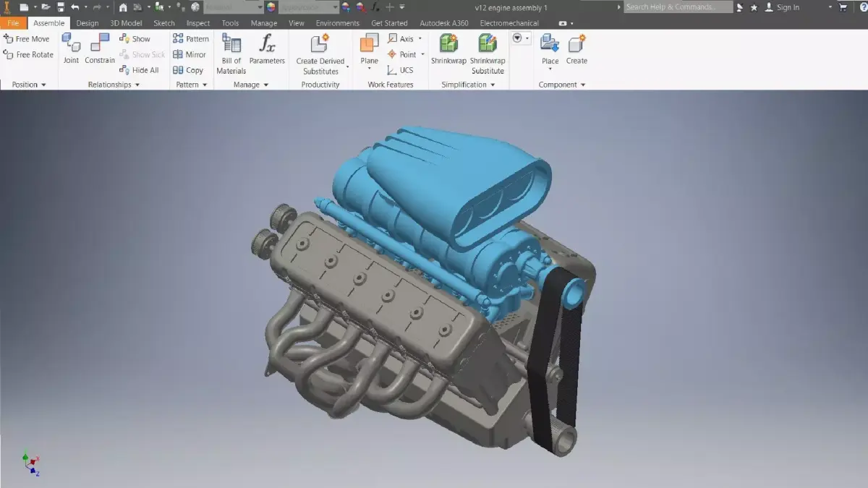Click the Save icon in quick access
Image resolution: width=868 pixels, height=488 pixels.
(x=61, y=7)
